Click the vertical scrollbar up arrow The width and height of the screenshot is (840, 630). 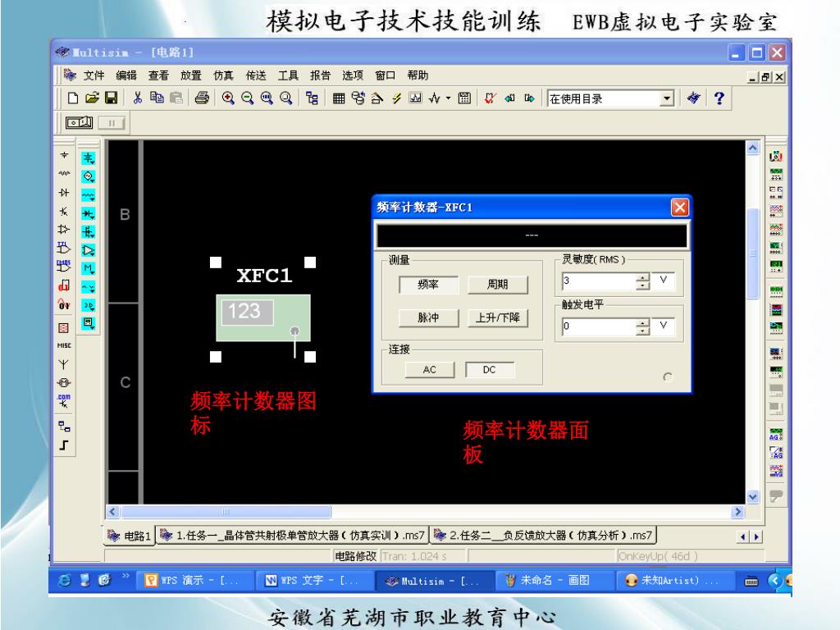point(753,148)
